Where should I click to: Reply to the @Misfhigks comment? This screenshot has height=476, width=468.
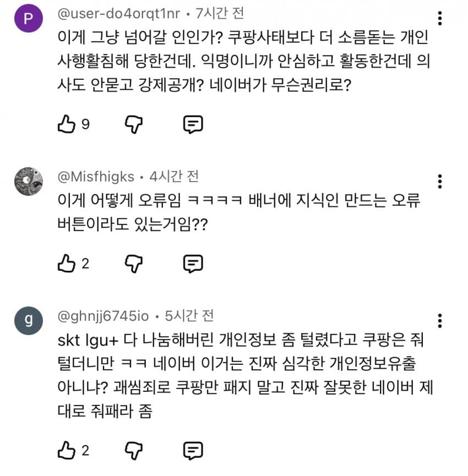pyautogui.click(x=193, y=264)
